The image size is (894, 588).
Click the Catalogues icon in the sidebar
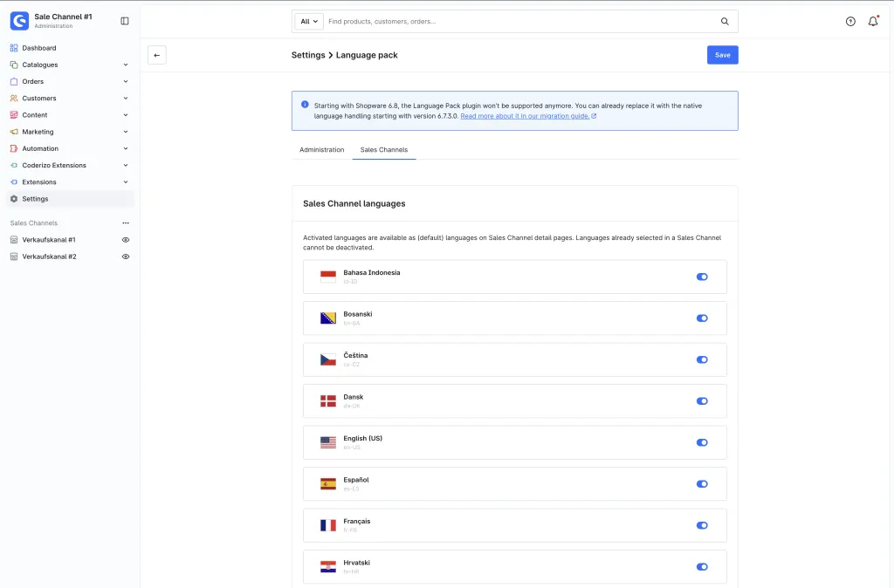[14, 65]
